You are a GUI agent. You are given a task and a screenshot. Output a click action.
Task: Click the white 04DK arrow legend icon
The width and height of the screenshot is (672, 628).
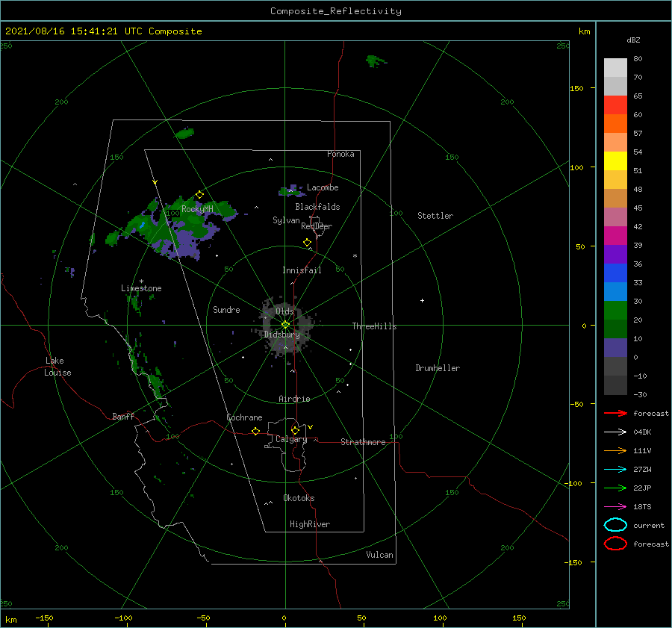[615, 432]
